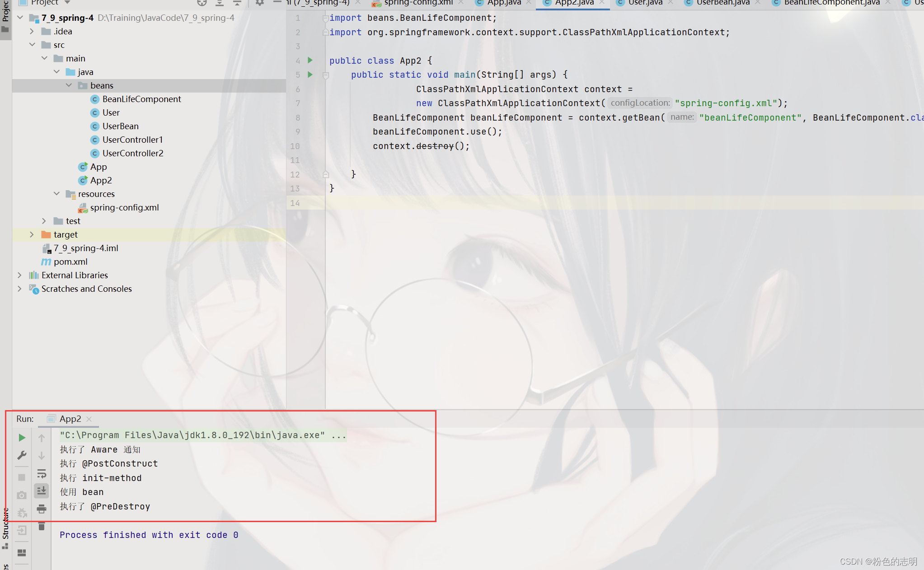The image size is (924, 570).
Task: Open pom.xml in project tree
Action: pos(70,262)
